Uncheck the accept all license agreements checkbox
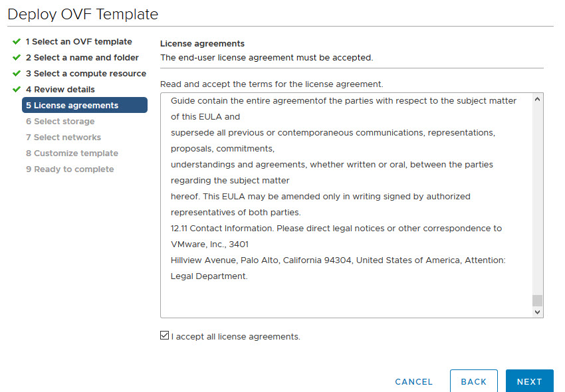 (x=165, y=336)
